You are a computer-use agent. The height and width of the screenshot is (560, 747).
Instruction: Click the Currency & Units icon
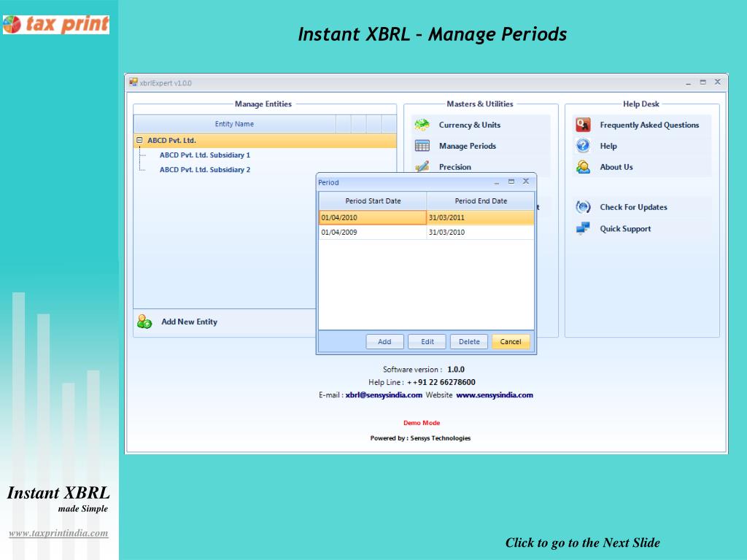pyautogui.click(x=422, y=125)
